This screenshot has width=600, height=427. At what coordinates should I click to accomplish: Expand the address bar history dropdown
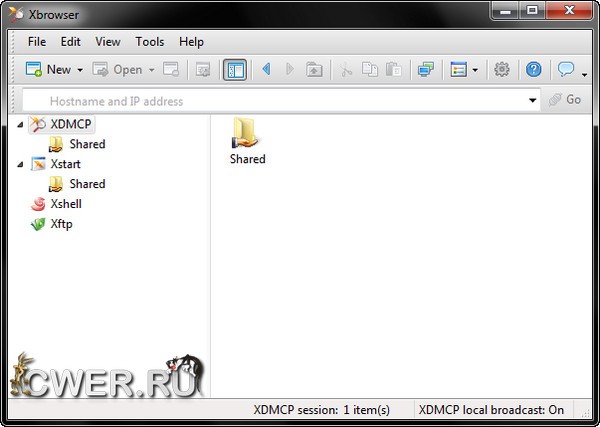tap(533, 101)
